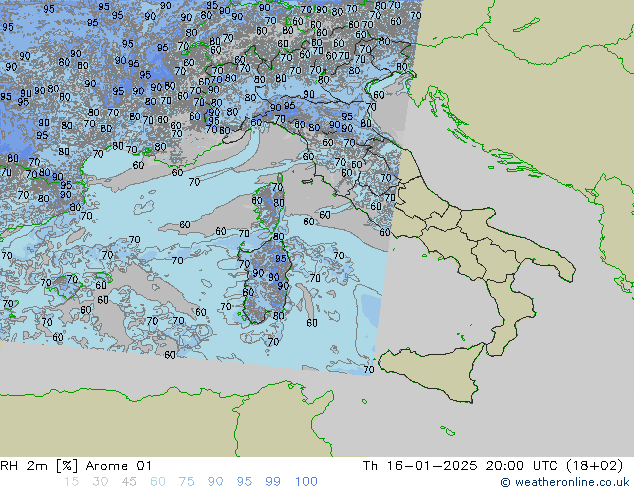
Task: Click legend value 45
Action: tap(129, 482)
